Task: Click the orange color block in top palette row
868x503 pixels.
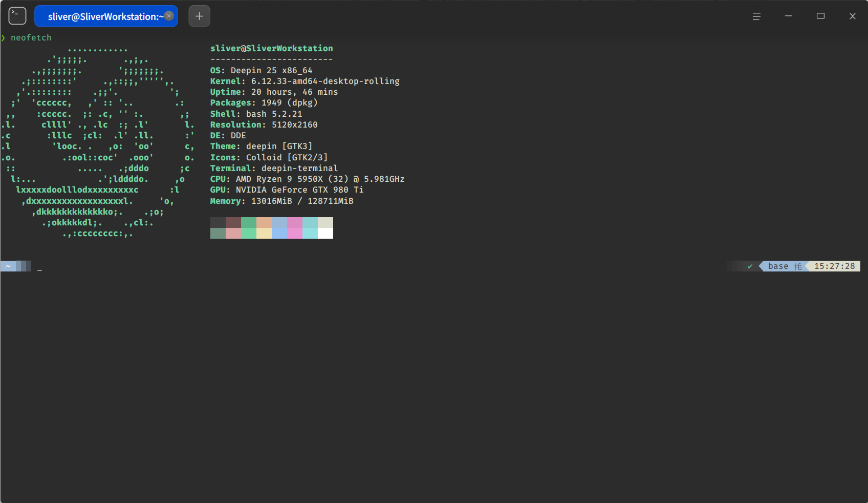Action: [x=264, y=222]
